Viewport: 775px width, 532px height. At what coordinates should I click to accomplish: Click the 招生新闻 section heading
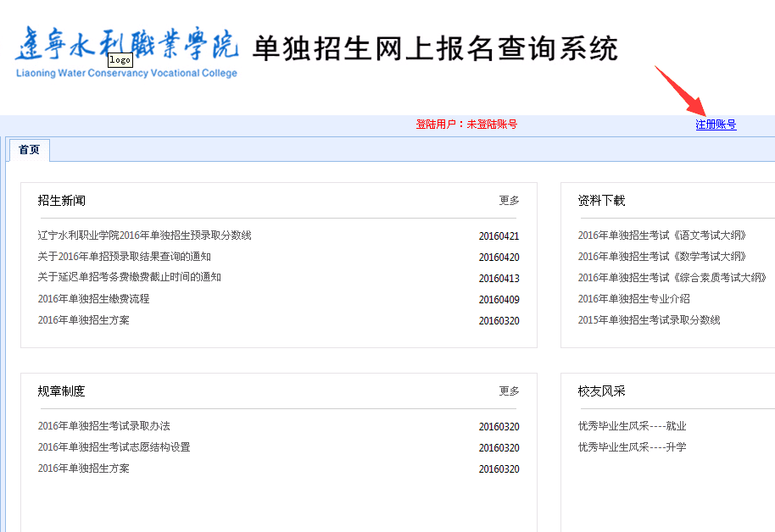[x=62, y=201]
